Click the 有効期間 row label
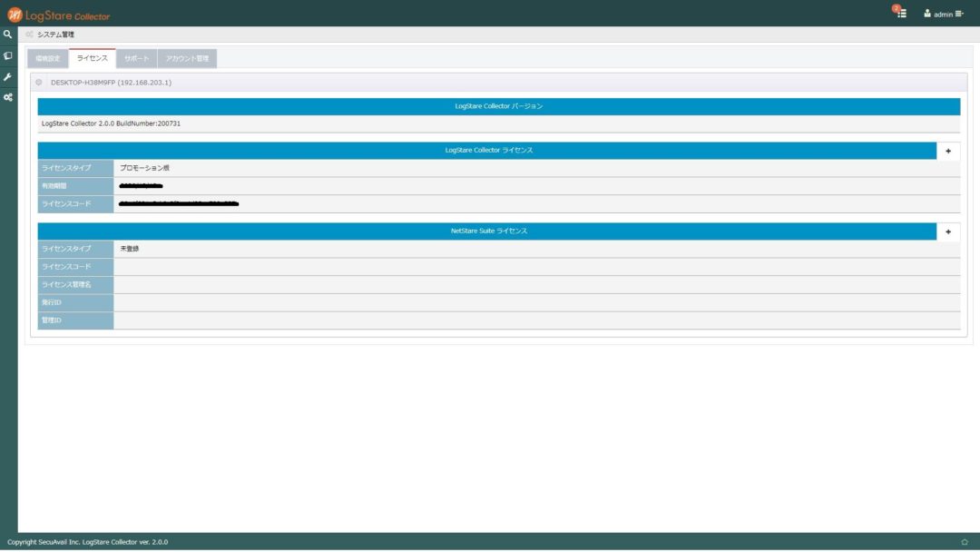 point(75,186)
